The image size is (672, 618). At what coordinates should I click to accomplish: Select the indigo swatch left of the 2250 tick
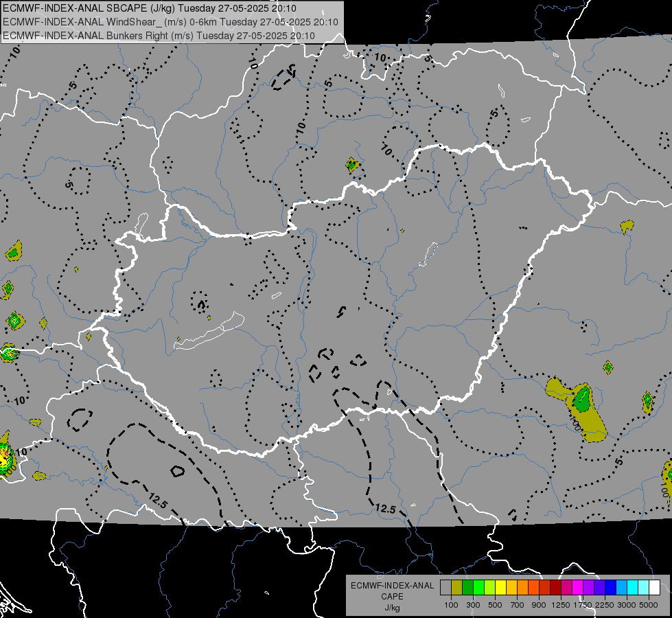click(599, 588)
